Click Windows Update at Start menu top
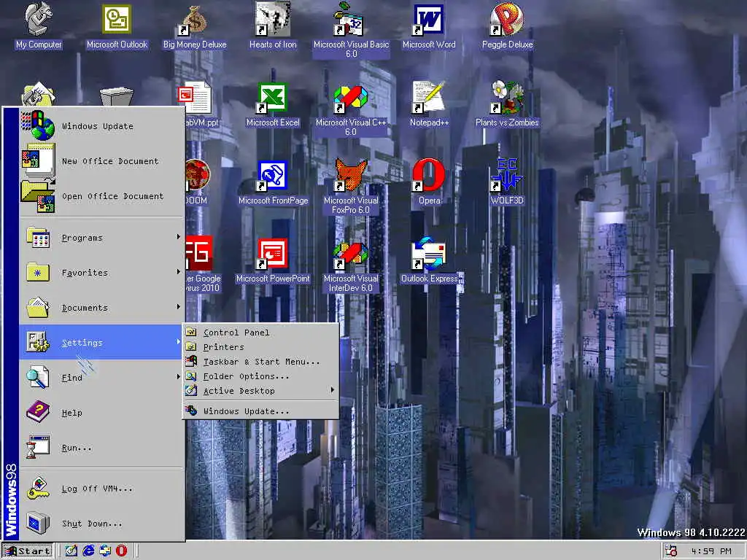Viewport: 747px width, 560px height. point(102,125)
